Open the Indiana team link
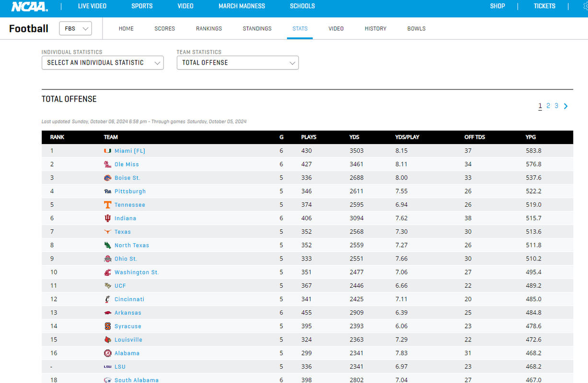The image size is (588, 383). 125,218
